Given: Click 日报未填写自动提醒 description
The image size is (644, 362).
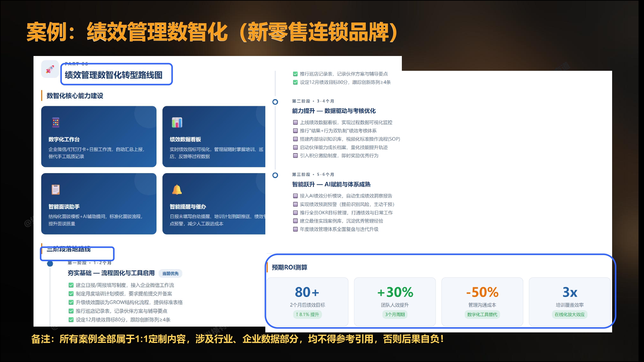Looking at the screenshot, I should (217, 220).
